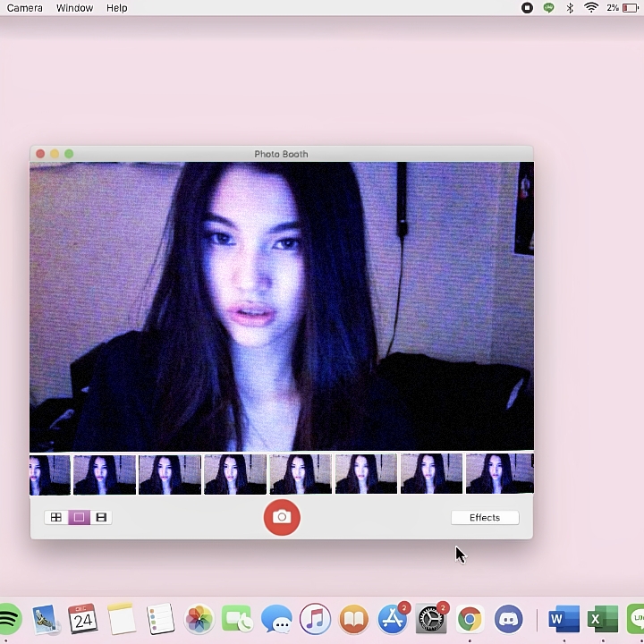Click the screen recording stop icon

coord(527,8)
